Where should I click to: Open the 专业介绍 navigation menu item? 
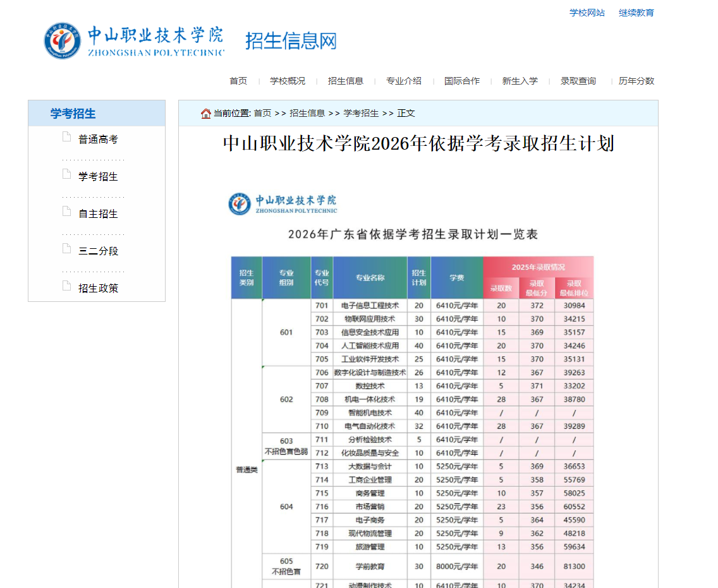[404, 81]
